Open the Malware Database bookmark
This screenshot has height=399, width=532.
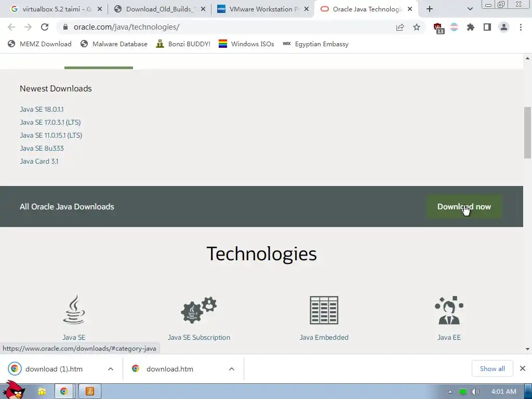click(114, 44)
